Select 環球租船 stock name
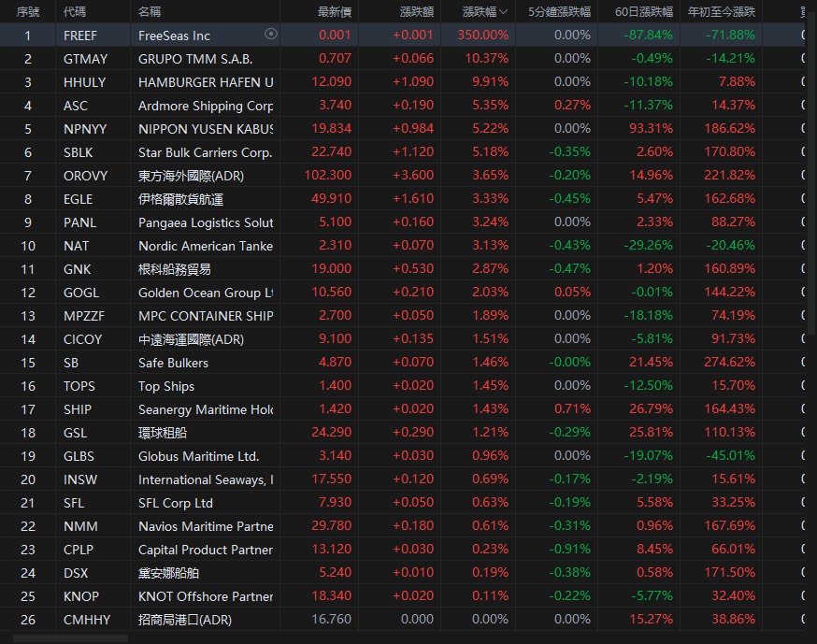 tap(163, 433)
